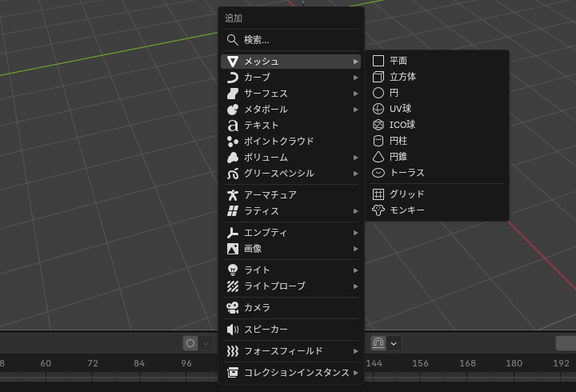
Task: Click the volume cloud icon beside ボリューム
Action: point(233,158)
